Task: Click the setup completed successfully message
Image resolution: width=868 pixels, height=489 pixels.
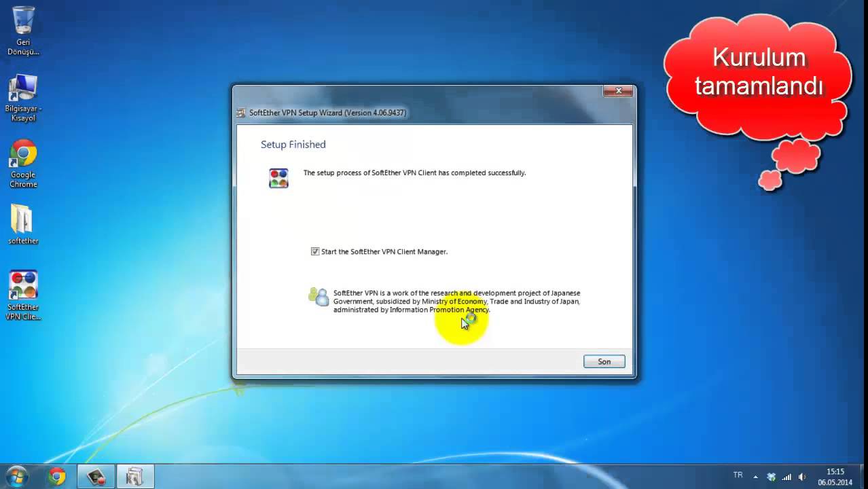Action: click(414, 173)
